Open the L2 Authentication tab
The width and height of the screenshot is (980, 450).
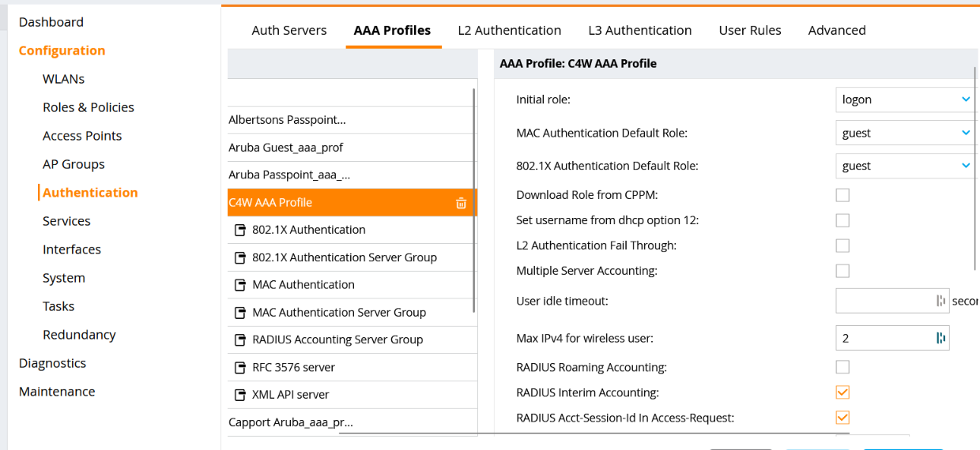(x=509, y=30)
